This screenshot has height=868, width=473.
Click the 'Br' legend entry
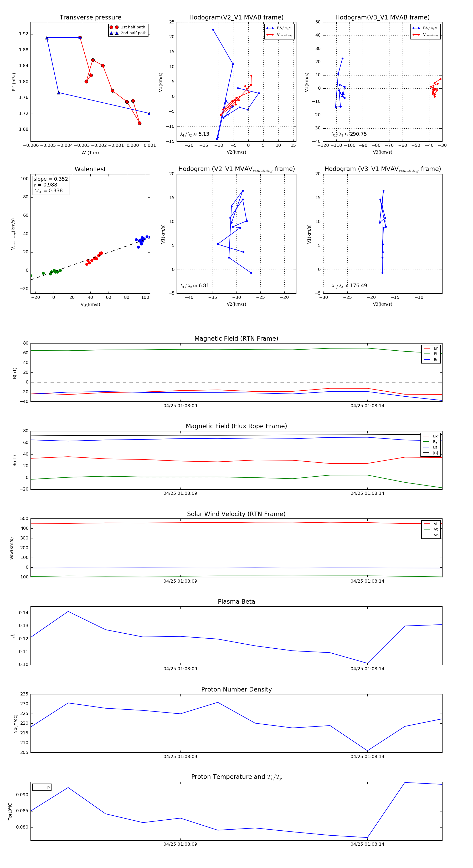(x=431, y=349)
